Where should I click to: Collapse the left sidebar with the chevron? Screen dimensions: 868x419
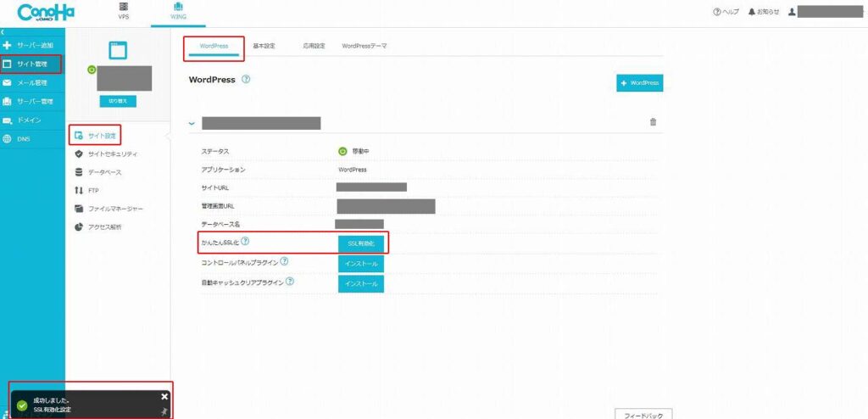(3, 33)
